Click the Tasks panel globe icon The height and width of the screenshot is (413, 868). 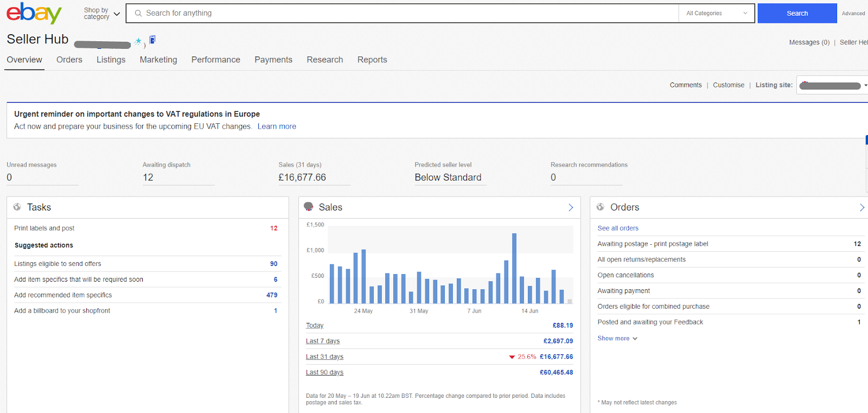tap(17, 207)
